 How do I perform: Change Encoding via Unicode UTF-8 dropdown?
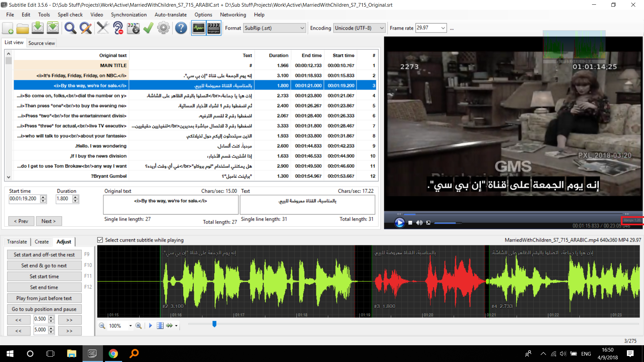click(x=359, y=28)
